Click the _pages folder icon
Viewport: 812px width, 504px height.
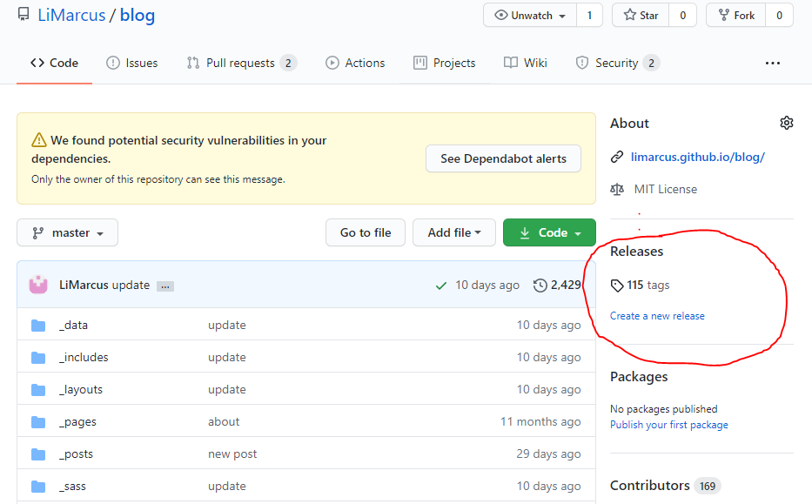(x=38, y=422)
